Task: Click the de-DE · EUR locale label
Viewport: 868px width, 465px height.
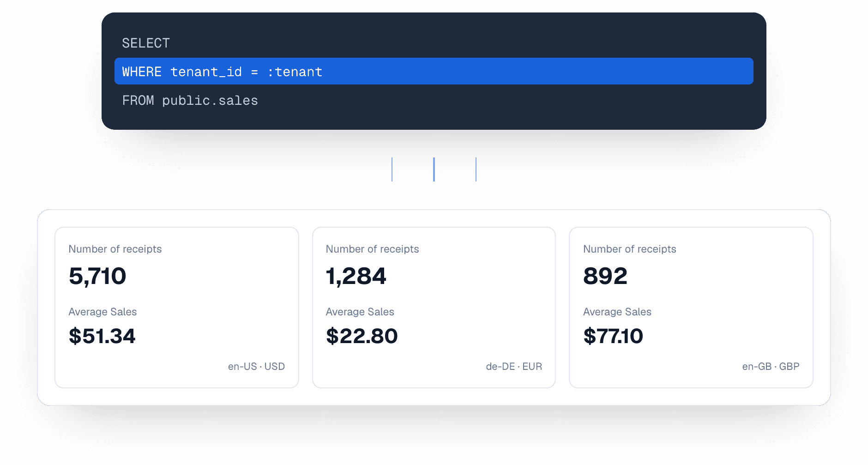Action: pyautogui.click(x=514, y=366)
